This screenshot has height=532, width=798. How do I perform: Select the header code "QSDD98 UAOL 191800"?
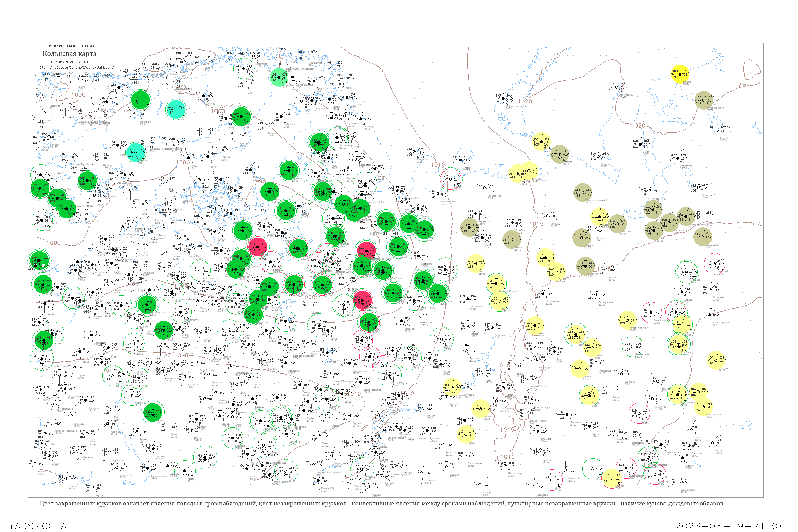click(72, 46)
